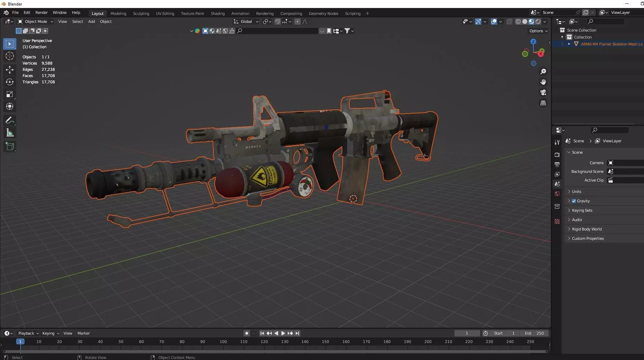The width and height of the screenshot is (644, 360).
Task: Toggle X-ray mode
Action: (x=509, y=22)
